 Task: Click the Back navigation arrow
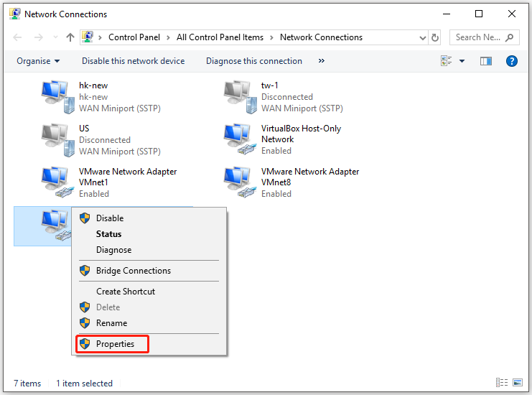point(17,37)
